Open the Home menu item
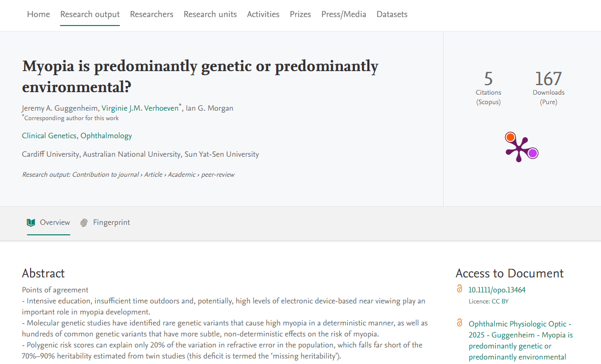The image size is (601, 364). 39,15
